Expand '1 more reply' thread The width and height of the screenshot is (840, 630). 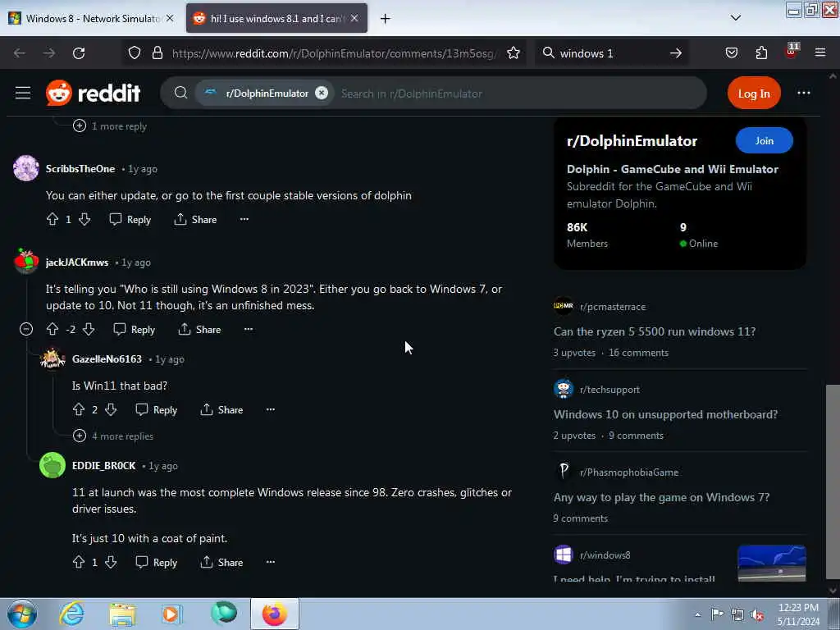click(x=110, y=126)
